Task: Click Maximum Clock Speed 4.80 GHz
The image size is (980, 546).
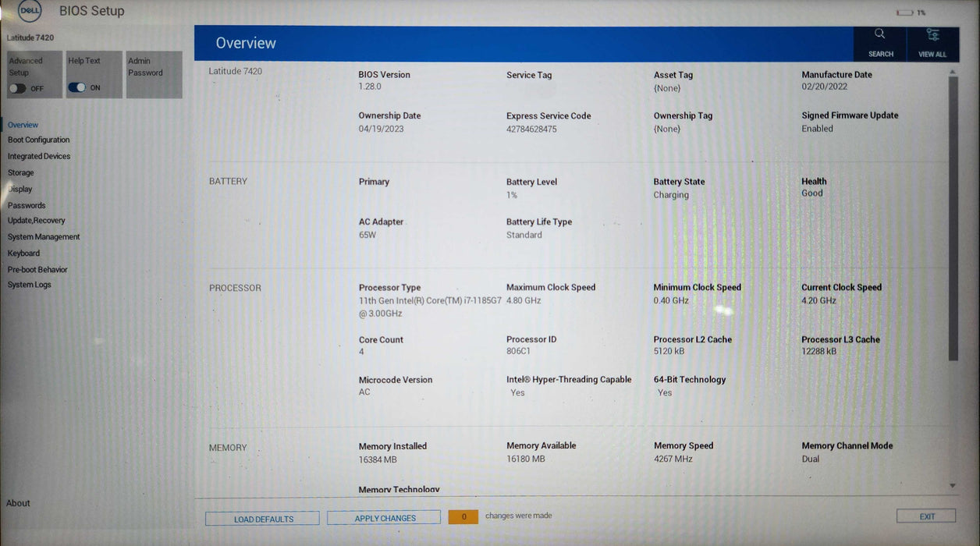Action: point(524,300)
